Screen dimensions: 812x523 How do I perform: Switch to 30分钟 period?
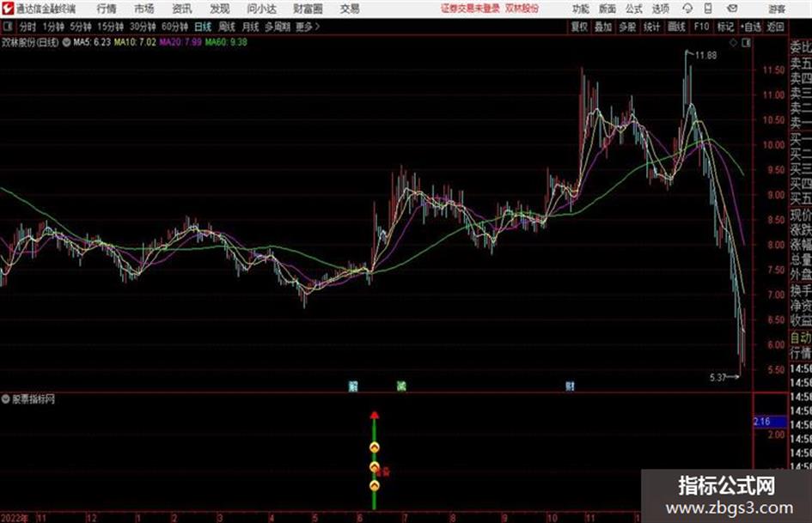tap(143, 27)
